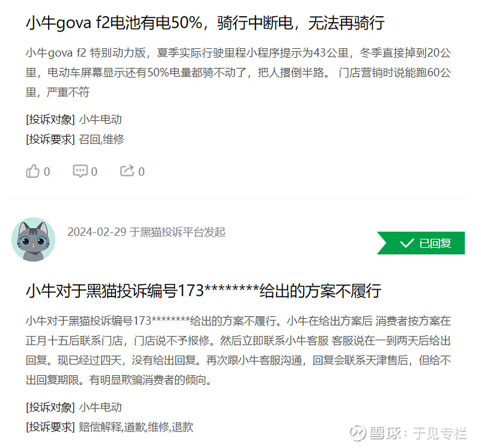481x448 pixels.
Task: Click second complaint body about 正月十五
Action: [238, 351]
